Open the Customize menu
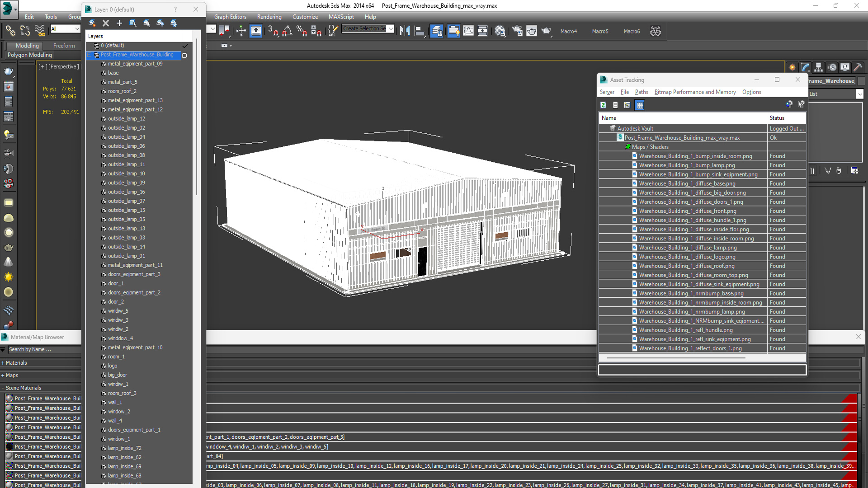Image resolution: width=868 pixels, height=488 pixels. (305, 17)
